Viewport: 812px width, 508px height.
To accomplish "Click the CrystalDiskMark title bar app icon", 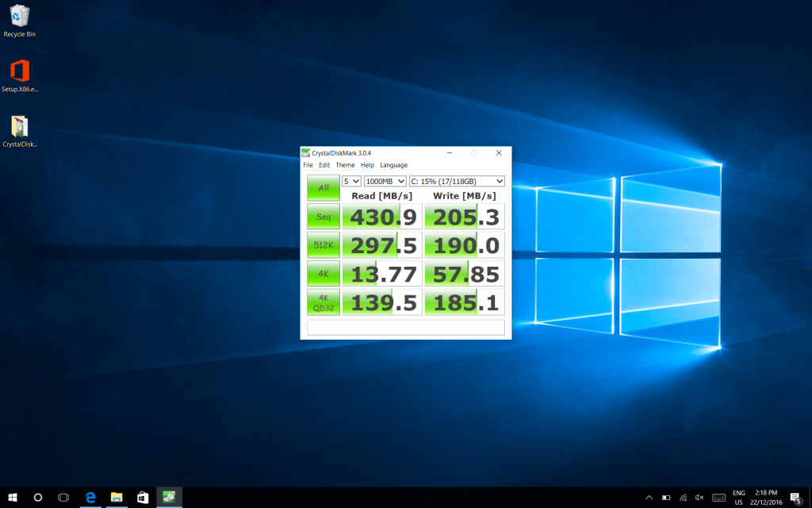I will [x=305, y=153].
